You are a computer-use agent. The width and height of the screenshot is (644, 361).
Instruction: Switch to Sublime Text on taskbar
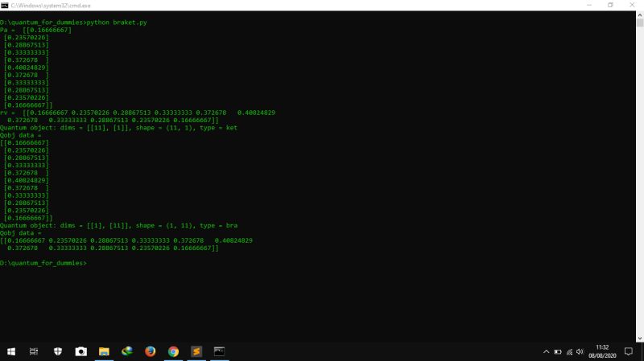click(x=196, y=351)
